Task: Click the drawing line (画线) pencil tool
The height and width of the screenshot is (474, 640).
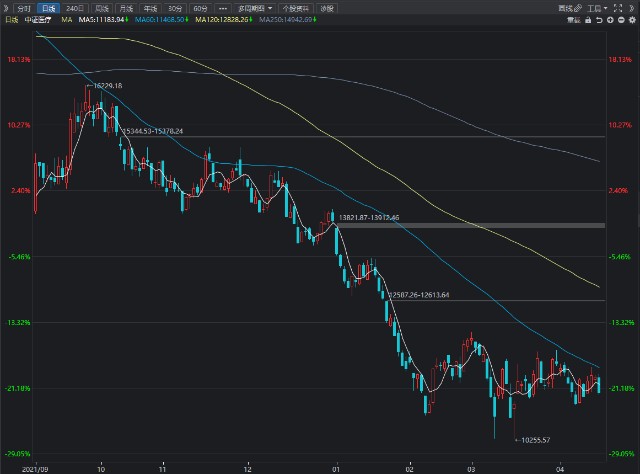Action: pyautogui.click(x=568, y=7)
